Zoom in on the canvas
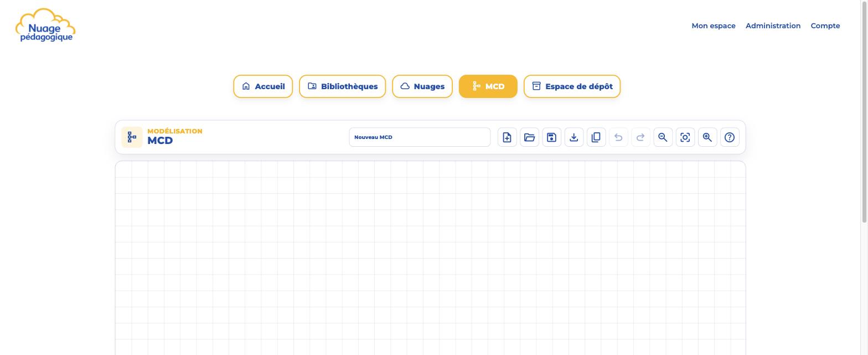868x355 pixels. [x=707, y=137]
